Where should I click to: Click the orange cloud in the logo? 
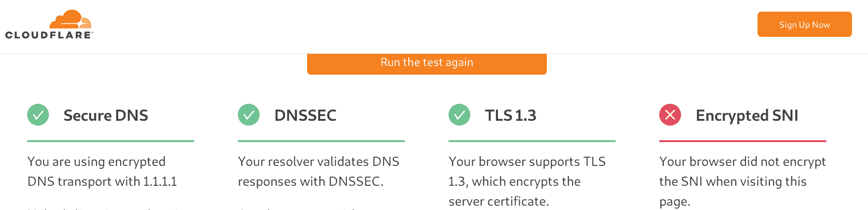click(71, 19)
